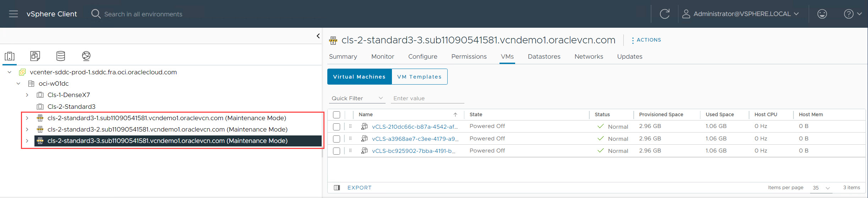This screenshot has height=198, width=868.
Task: Click host icon for cls-2-standard3-2
Action: pos(40,129)
